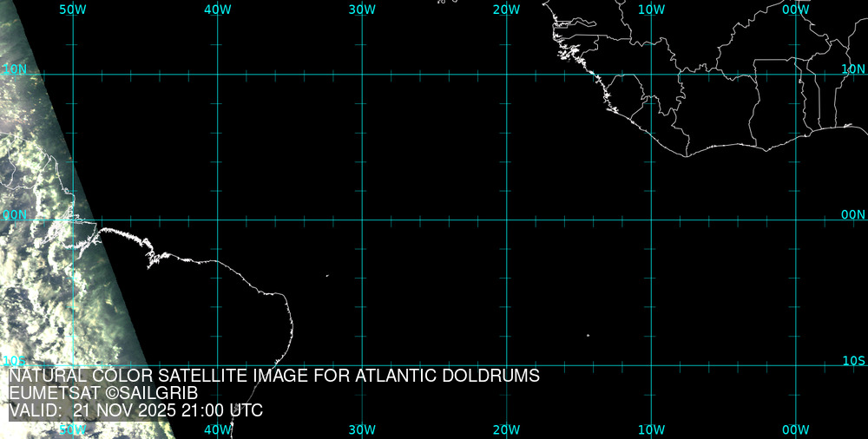
Task: Click the bottom 00W longitude label
Action: [x=795, y=429]
